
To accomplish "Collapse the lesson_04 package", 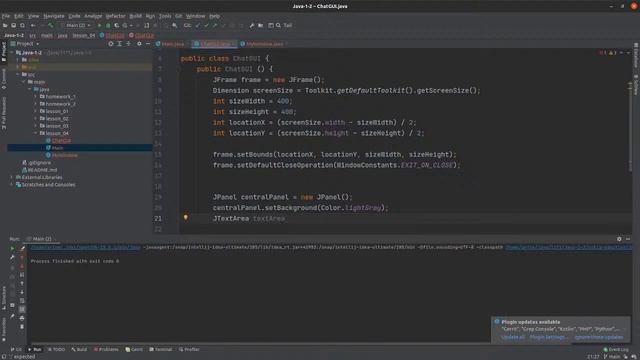I will pyautogui.click(x=36, y=133).
